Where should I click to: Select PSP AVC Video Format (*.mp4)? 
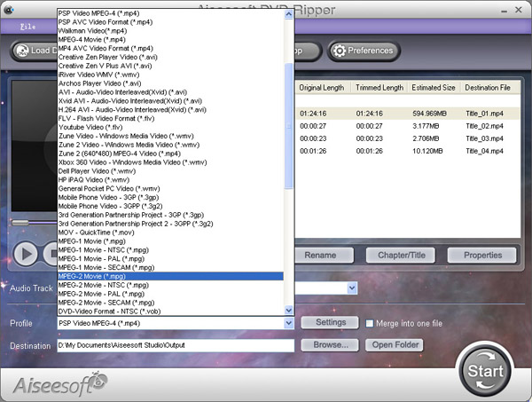pyautogui.click(x=170, y=22)
